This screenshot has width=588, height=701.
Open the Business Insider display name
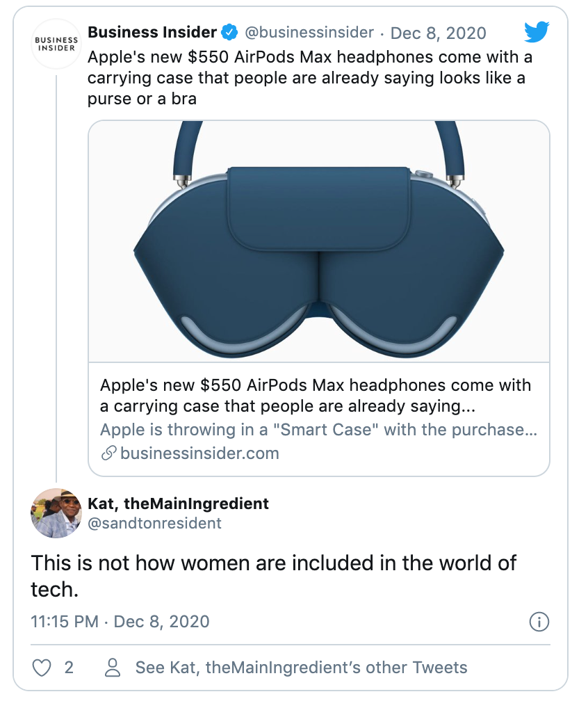coord(152,32)
